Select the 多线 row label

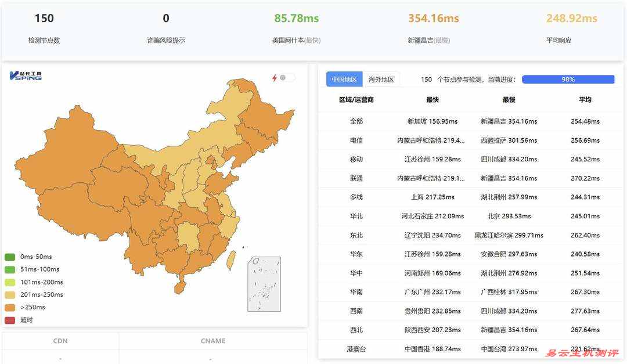click(x=356, y=197)
